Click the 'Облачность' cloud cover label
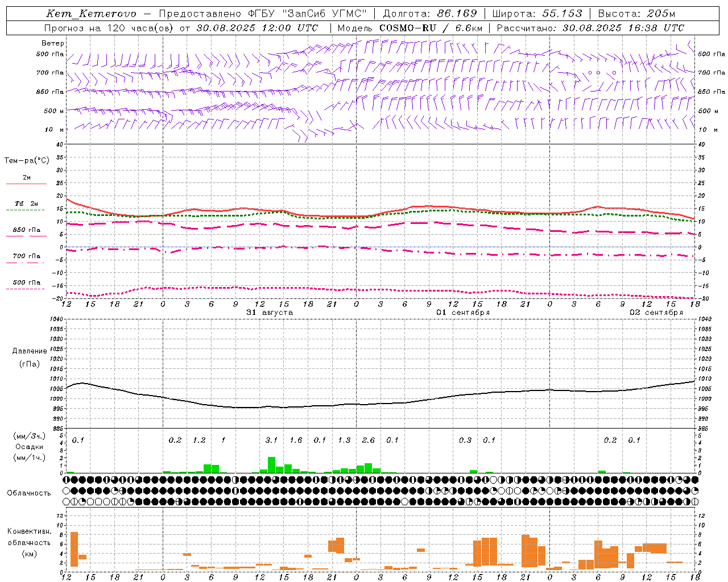 29,493
